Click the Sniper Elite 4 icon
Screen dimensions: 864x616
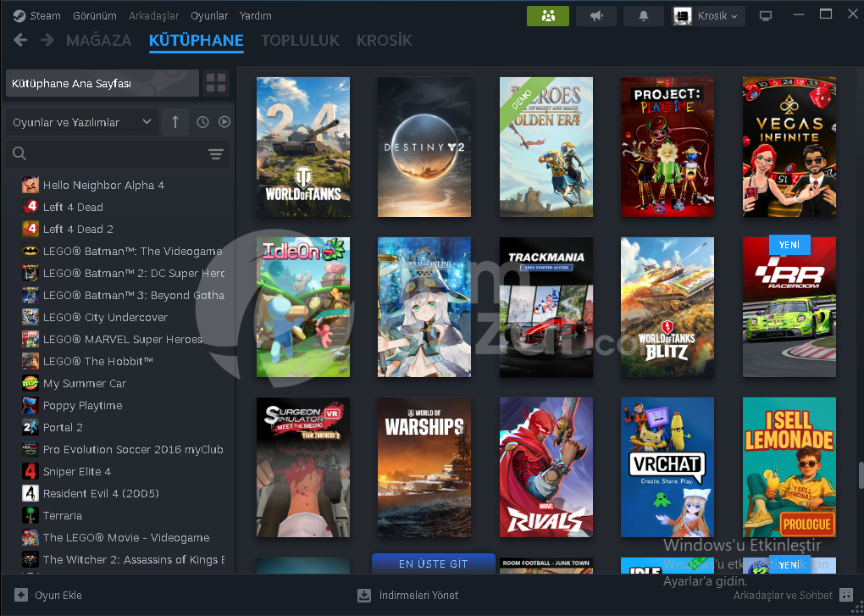point(30,471)
